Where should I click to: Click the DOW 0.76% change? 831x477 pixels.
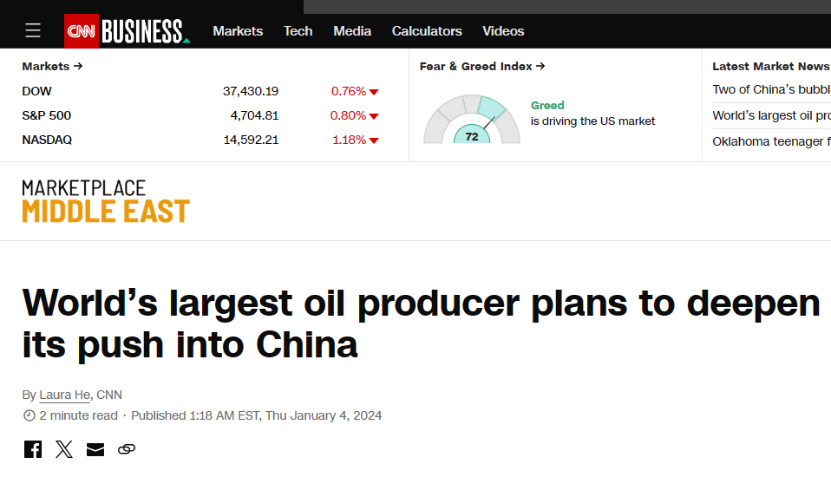coord(355,91)
